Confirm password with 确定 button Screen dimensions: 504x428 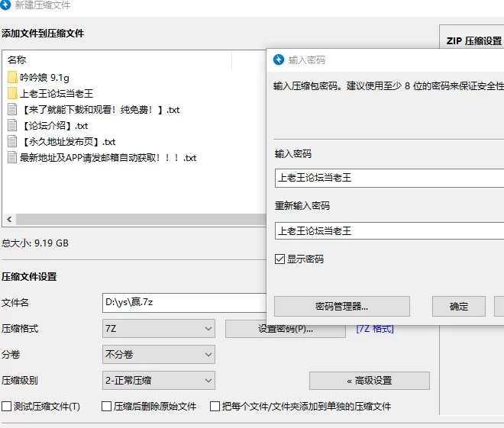(x=458, y=307)
